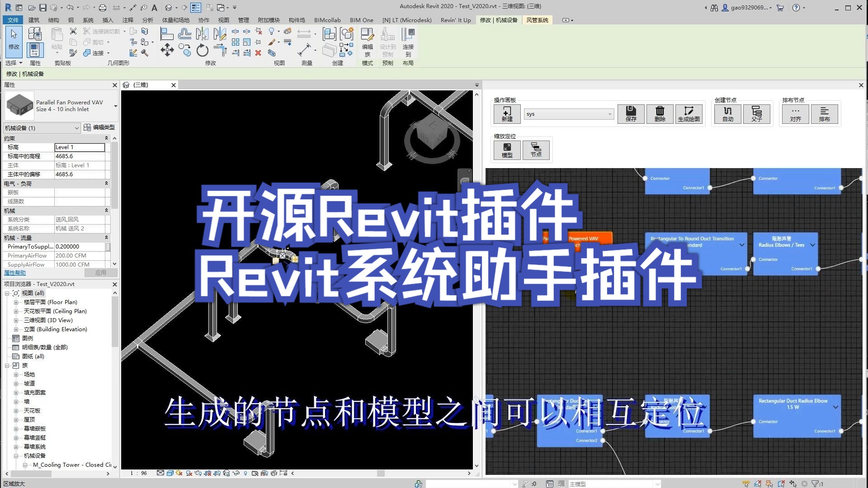
Task: Click the 模型 (Model) zoom locate button
Action: click(x=507, y=150)
